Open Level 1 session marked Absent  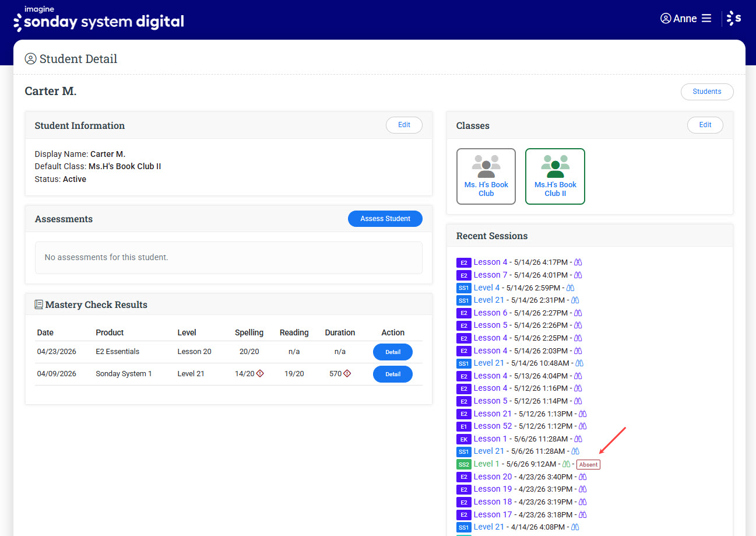(487, 464)
